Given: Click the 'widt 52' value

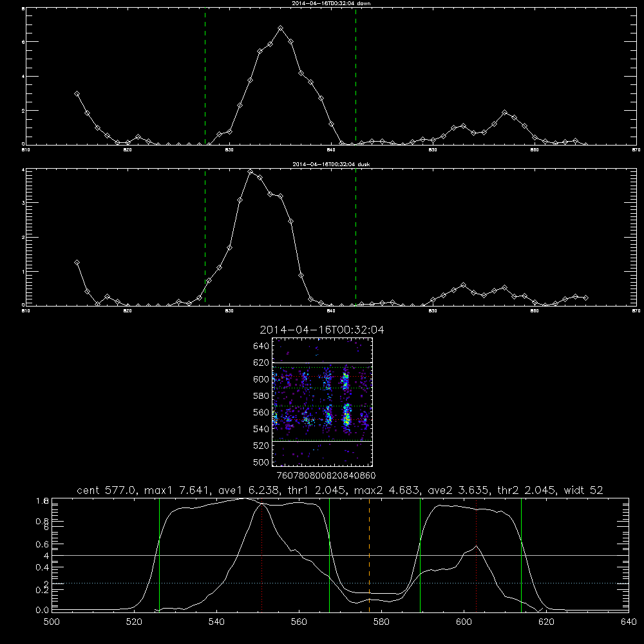Looking at the screenshot, I should (x=583, y=490).
